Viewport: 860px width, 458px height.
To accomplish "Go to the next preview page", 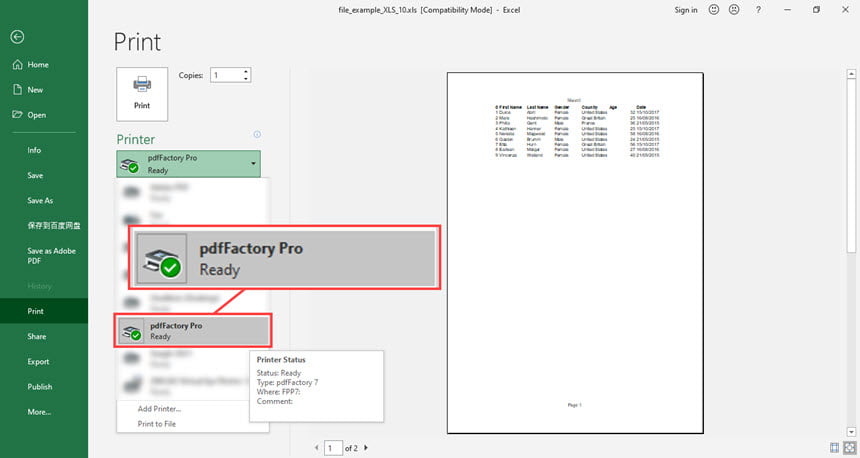I will click(x=366, y=448).
